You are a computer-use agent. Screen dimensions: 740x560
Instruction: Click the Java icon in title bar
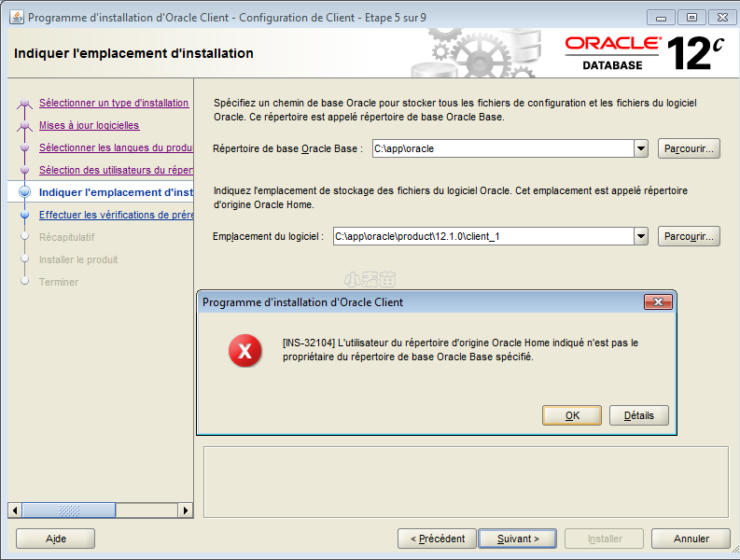click(x=17, y=18)
